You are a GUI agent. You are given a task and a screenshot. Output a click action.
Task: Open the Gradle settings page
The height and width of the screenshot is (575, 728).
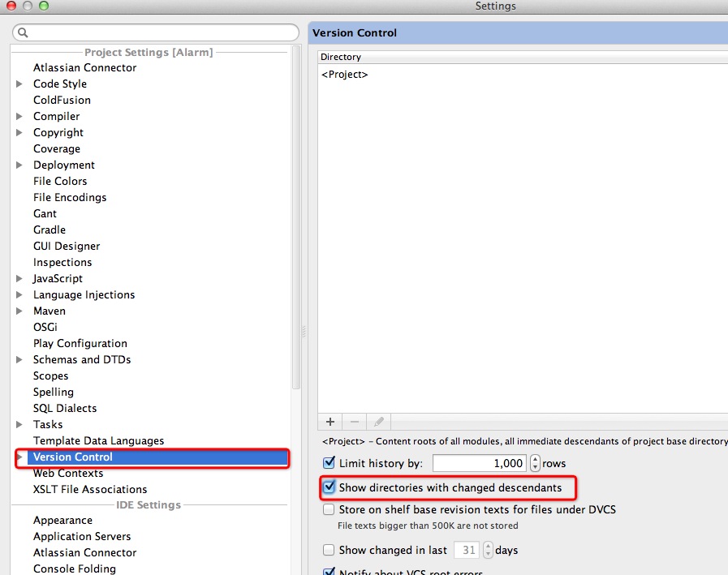pyautogui.click(x=50, y=230)
